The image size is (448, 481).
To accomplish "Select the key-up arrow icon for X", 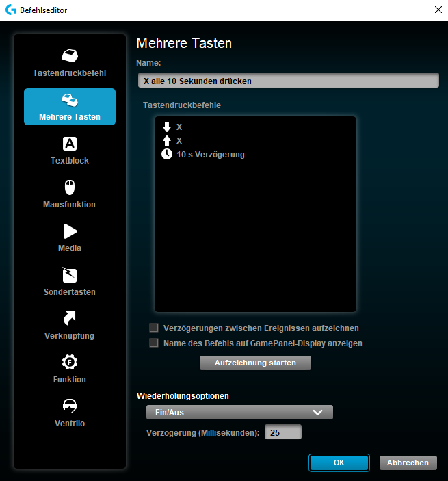I will click(167, 140).
